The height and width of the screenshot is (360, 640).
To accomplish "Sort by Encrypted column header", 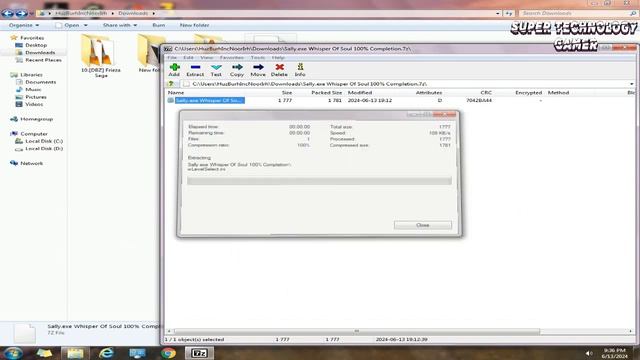I will click(528, 93).
